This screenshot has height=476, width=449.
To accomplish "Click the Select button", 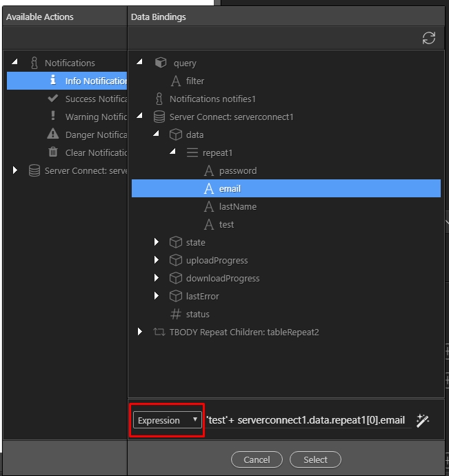I will pyautogui.click(x=315, y=459).
